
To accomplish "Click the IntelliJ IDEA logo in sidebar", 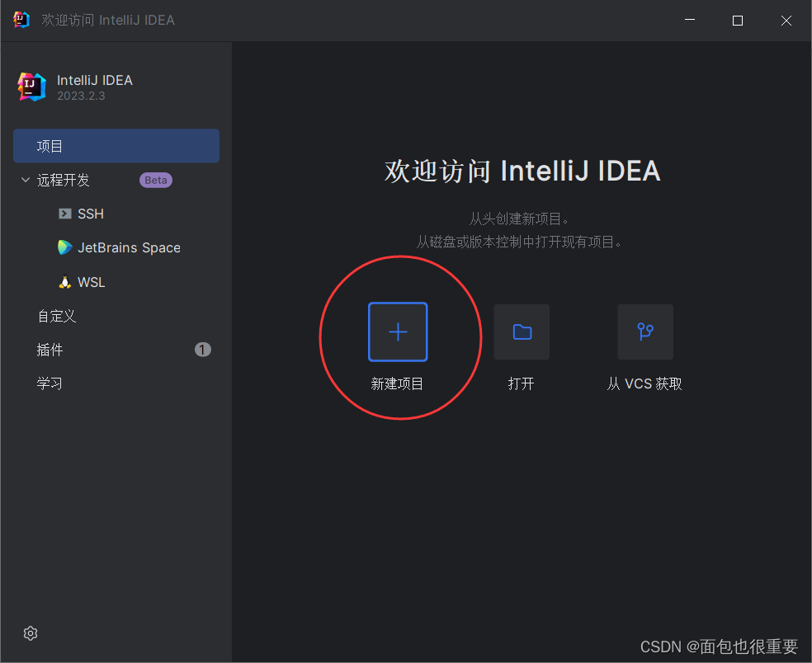I will (x=31, y=87).
